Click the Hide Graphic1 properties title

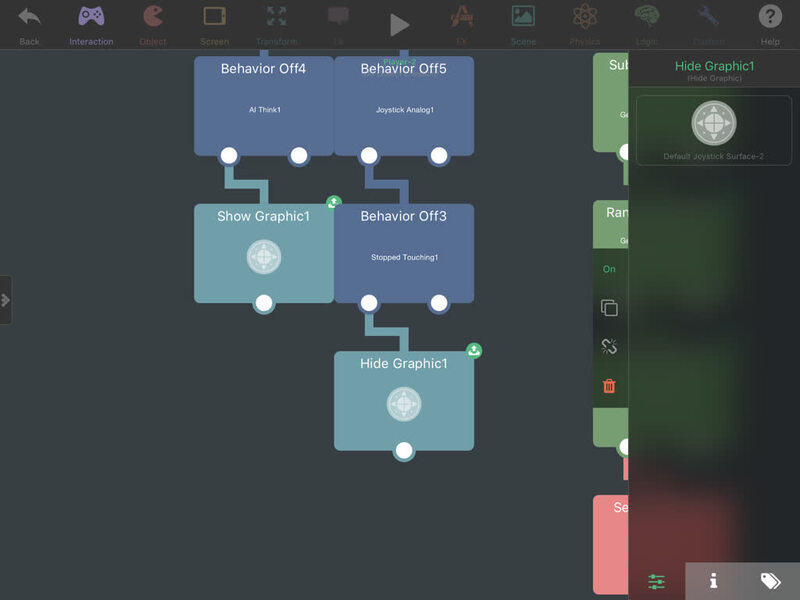pos(714,66)
